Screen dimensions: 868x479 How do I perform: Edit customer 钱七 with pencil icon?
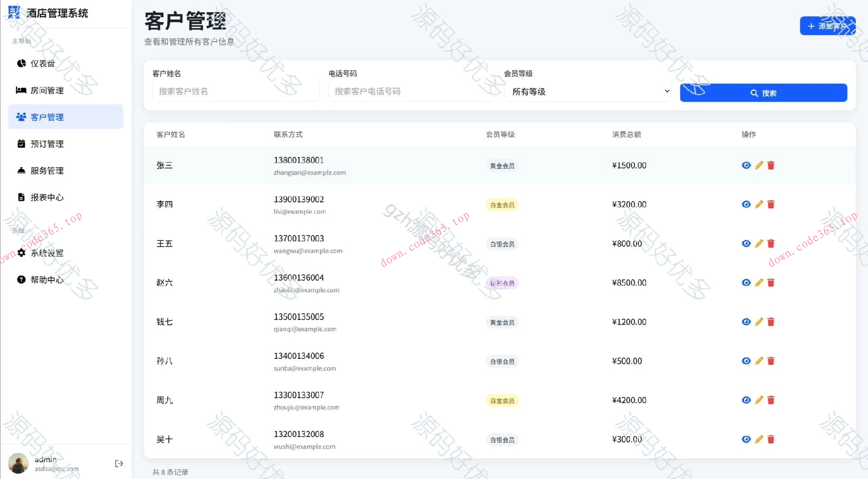click(759, 322)
